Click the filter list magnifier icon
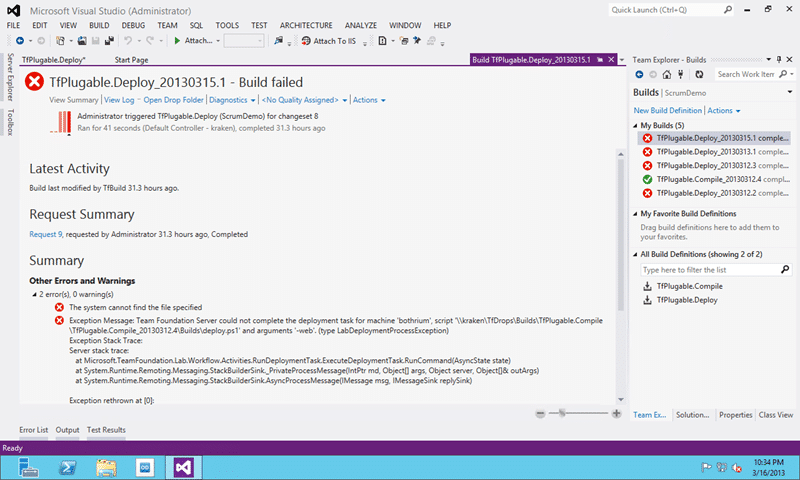Viewport: 800px width, 480px height. click(785, 269)
